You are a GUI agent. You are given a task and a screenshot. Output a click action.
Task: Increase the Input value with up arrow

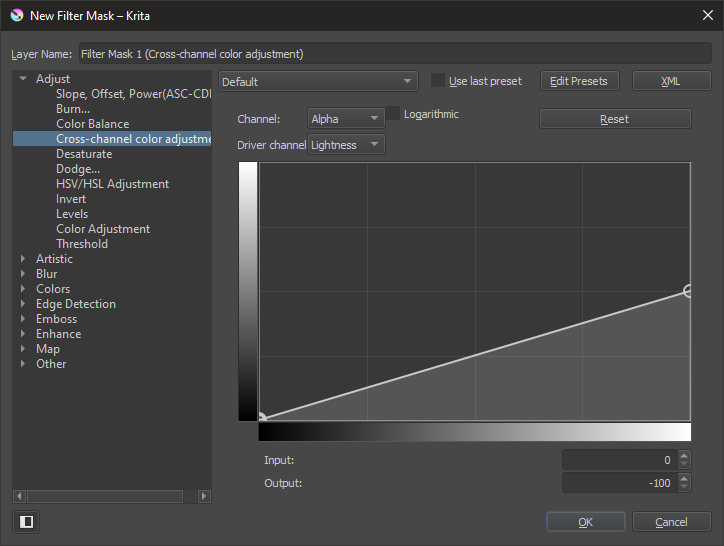pos(684,455)
